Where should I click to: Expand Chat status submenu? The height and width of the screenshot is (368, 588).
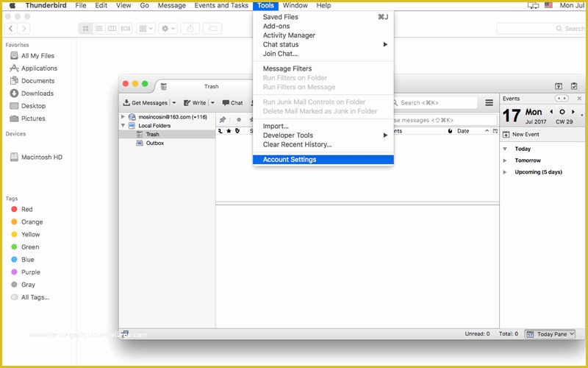click(323, 44)
